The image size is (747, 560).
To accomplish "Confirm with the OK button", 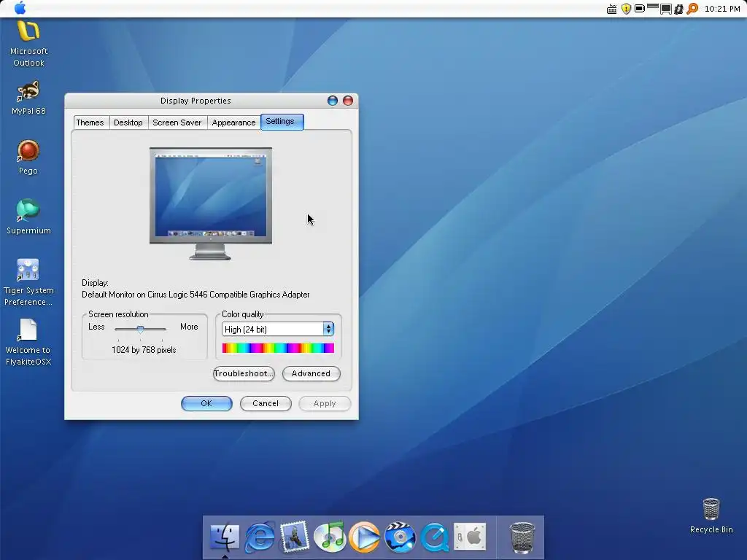I will [206, 403].
